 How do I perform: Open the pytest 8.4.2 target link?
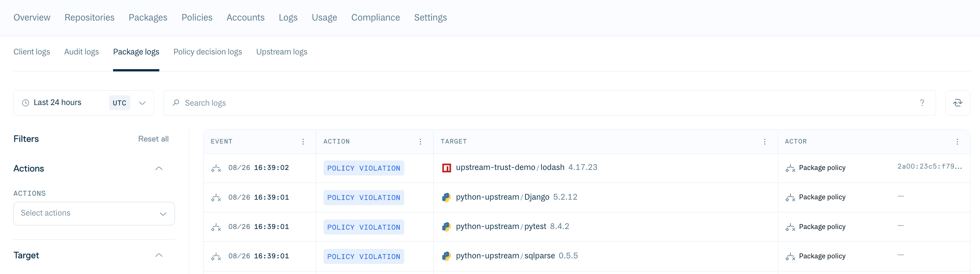512,226
